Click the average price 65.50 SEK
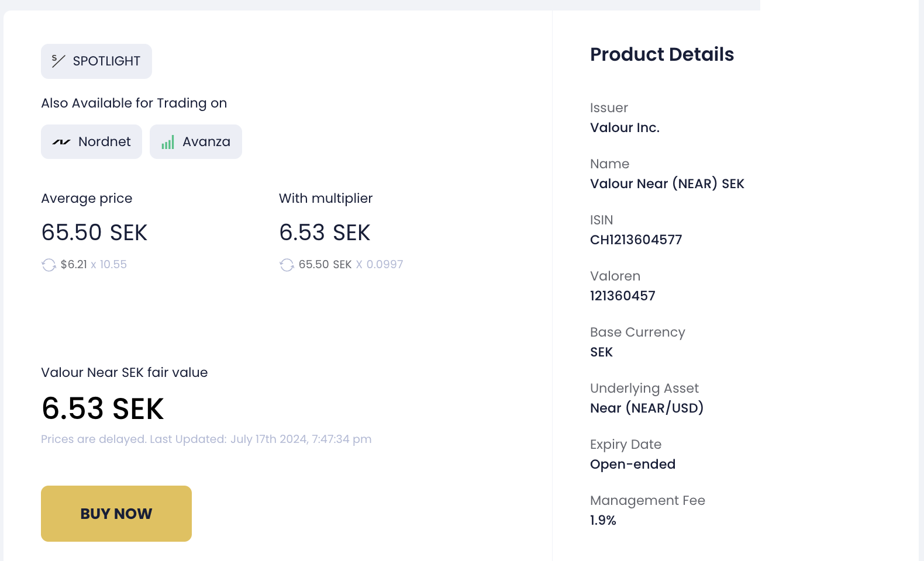924x561 pixels. click(x=94, y=233)
